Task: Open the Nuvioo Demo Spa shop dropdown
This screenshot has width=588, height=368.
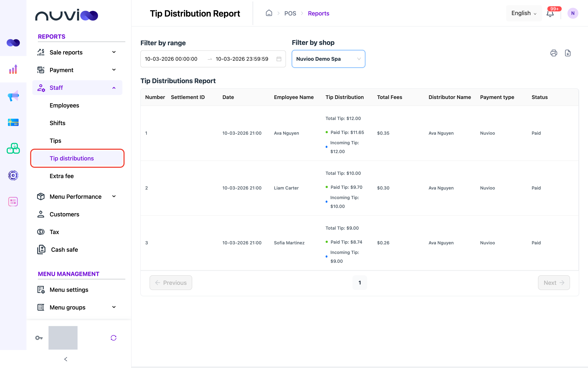Action: [x=328, y=59]
